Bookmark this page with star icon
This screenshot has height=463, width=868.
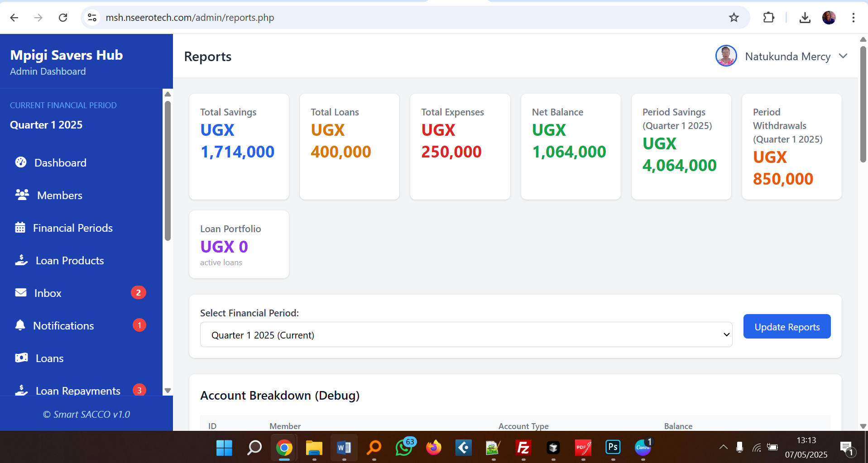tap(734, 18)
